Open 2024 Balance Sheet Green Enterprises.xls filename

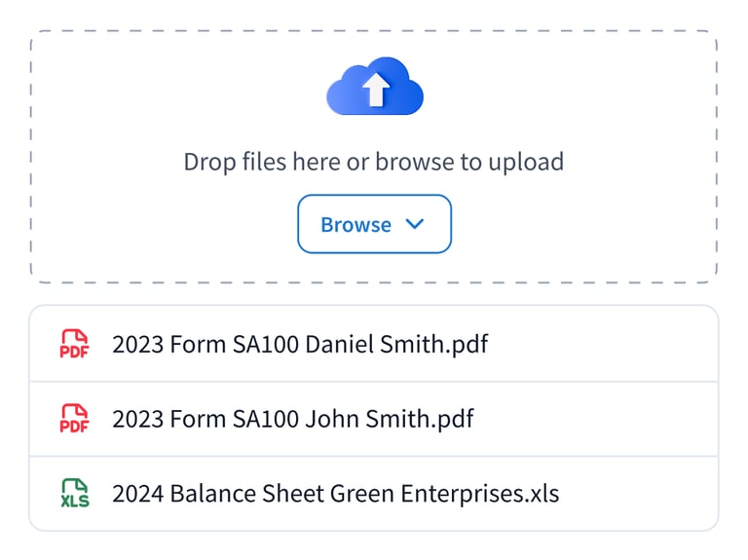(336, 494)
